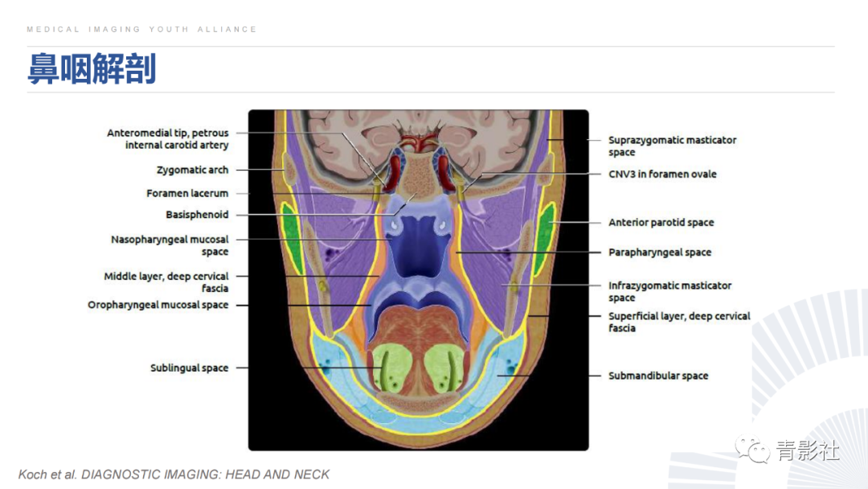Click Middle layer, deep cervical fascia label
The image size is (868, 489).
click(x=166, y=281)
